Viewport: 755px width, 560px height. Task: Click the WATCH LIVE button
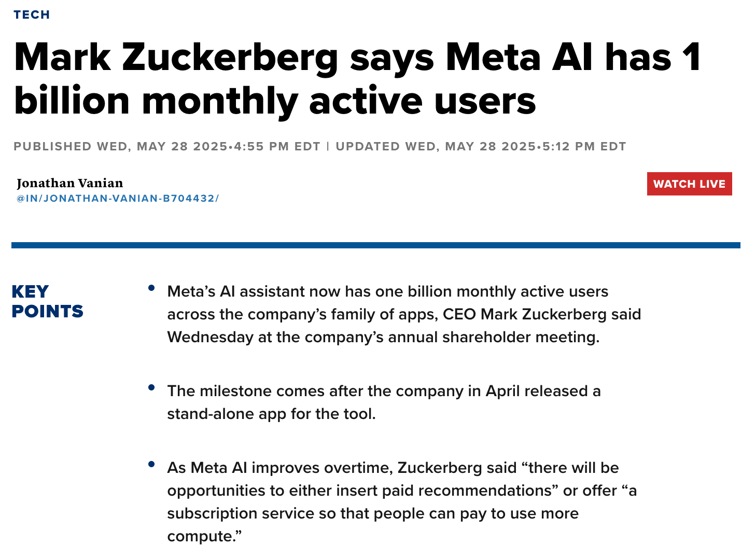click(689, 184)
